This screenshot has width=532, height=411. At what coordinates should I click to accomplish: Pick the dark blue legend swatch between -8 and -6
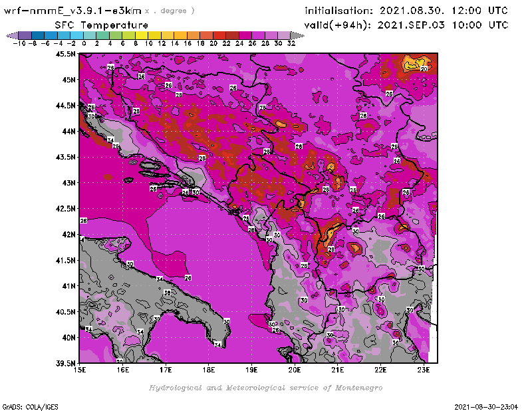click(x=38, y=35)
